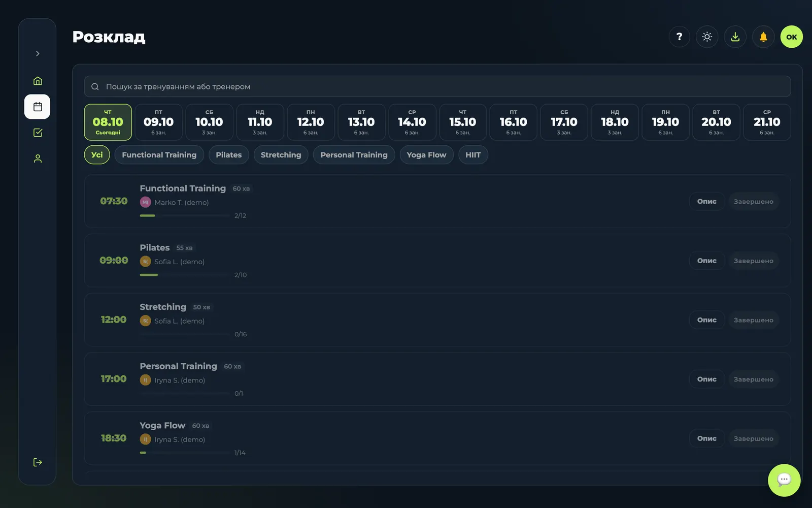Filter by Yoga Flow

[x=427, y=155]
